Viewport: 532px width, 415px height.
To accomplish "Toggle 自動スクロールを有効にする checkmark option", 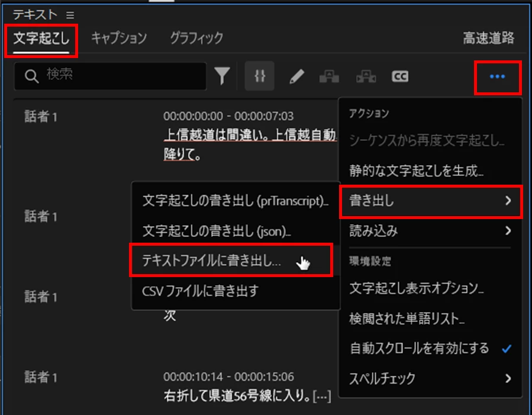I will click(x=430, y=349).
